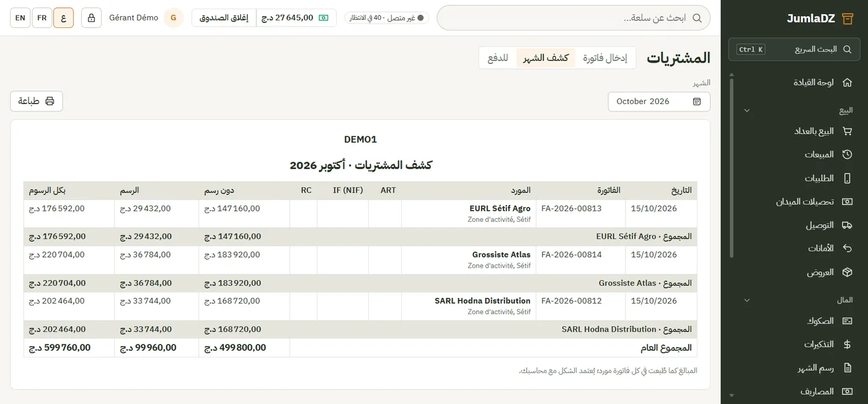Click the calendar icon in month field

point(697,102)
